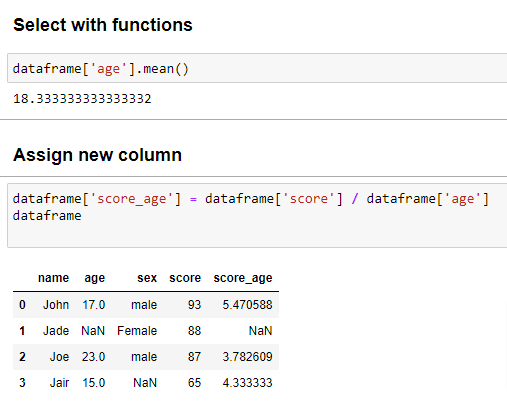The height and width of the screenshot is (409, 507).
Task: Click the 'sex' column header
Action: [147, 278]
